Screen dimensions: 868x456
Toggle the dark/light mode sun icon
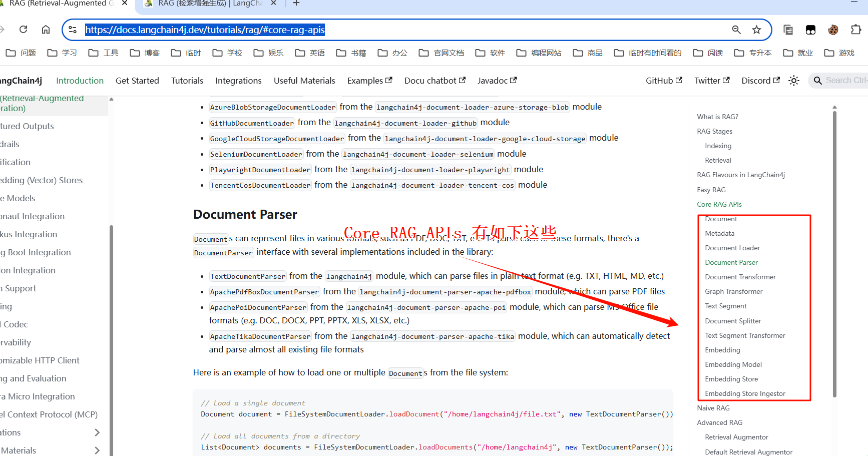pyautogui.click(x=794, y=81)
